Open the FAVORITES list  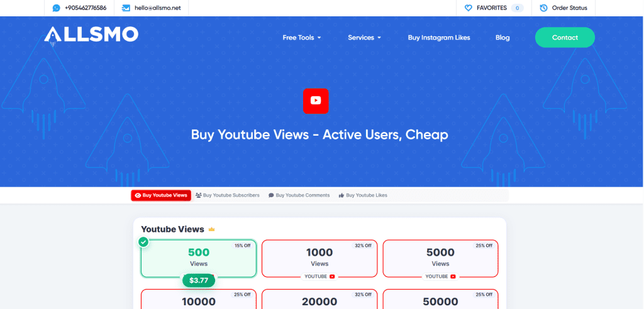click(x=494, y=8)
